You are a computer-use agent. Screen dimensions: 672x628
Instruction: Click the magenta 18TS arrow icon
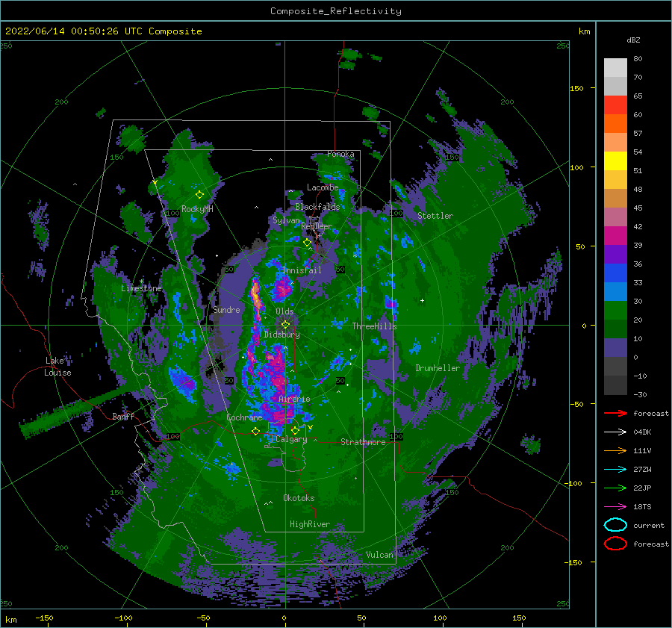click(615, 506)
